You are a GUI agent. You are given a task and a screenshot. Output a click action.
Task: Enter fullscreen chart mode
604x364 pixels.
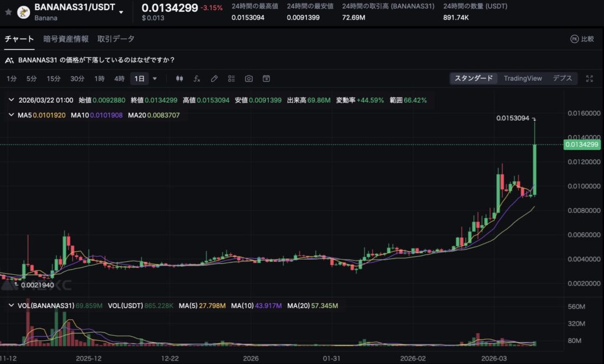589,78
